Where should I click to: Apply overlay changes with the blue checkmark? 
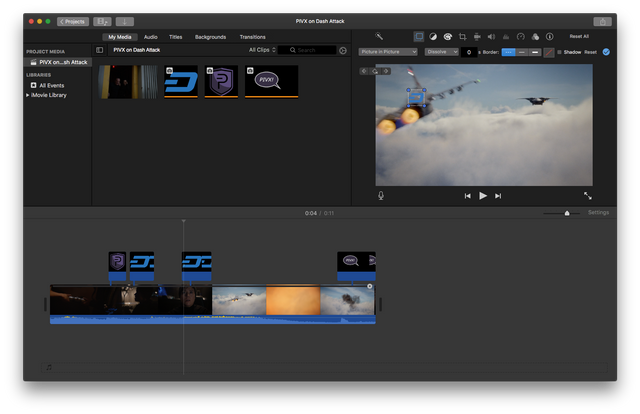point(606,52)
